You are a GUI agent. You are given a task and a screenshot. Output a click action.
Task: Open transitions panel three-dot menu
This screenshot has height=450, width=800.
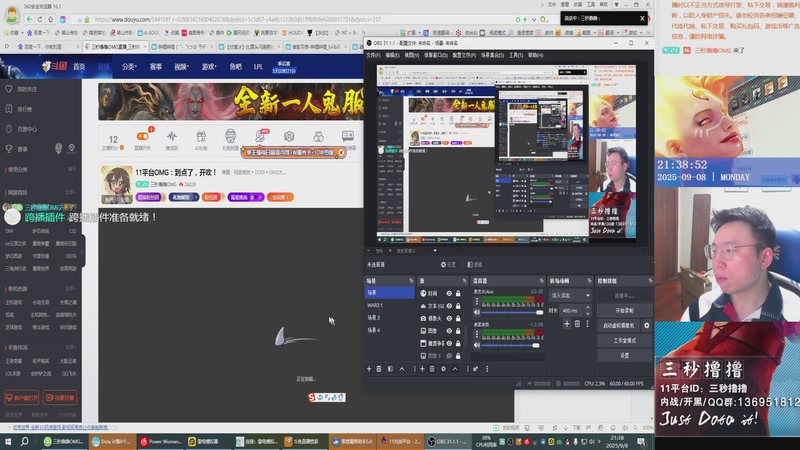tap(588, 324)
